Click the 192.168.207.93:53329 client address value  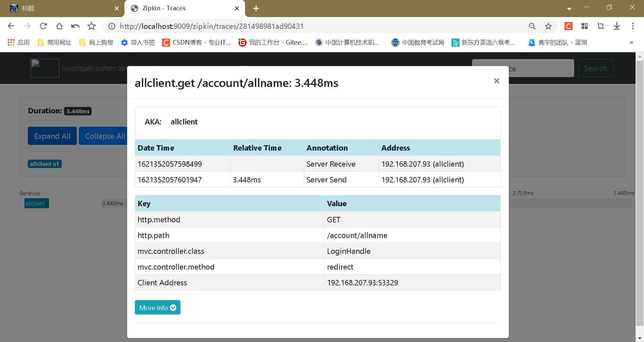click(x=412, y=282)
